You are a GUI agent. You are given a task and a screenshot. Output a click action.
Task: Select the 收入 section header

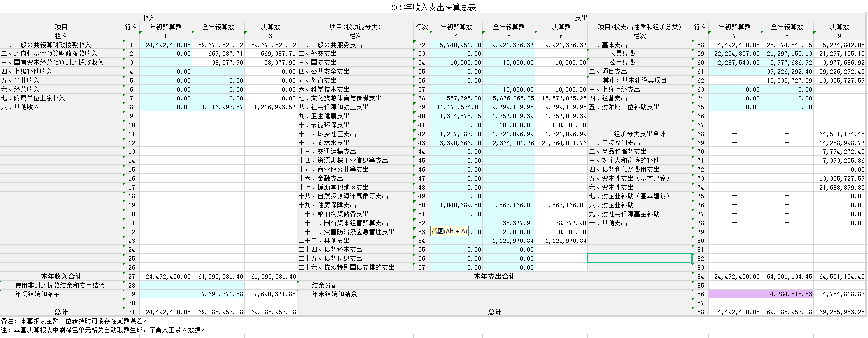(148, 18)
